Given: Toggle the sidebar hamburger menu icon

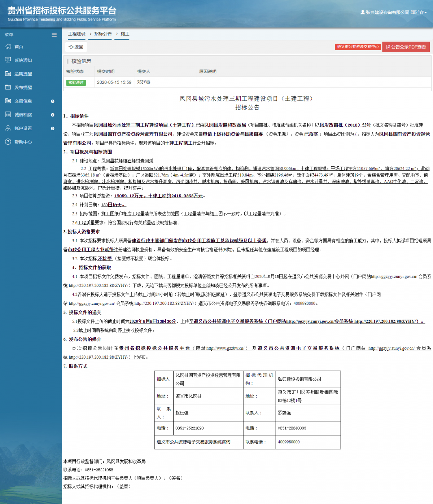Looking at the screenshot, I should coord(54,35).
